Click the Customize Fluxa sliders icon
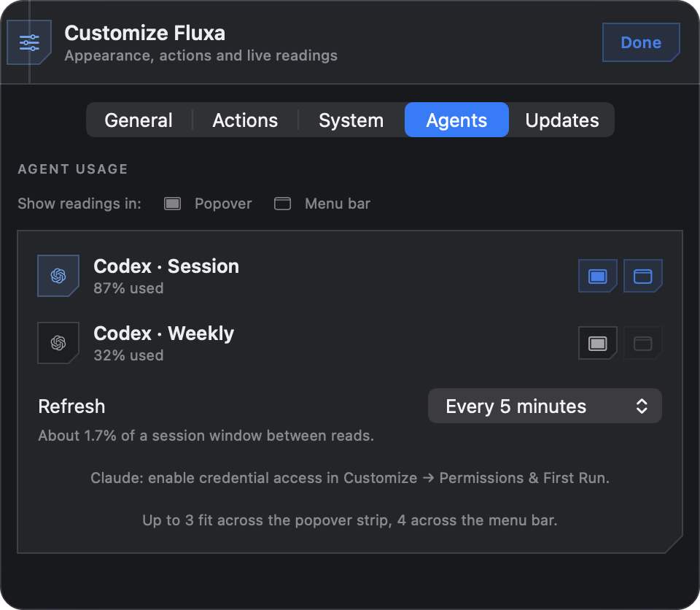This screenshot has width=700, height=610. tap(29, 42)
